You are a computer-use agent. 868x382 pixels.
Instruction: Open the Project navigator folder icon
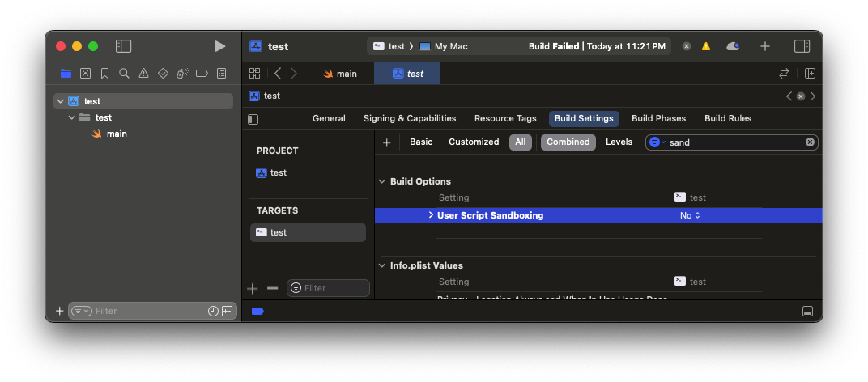66,73
